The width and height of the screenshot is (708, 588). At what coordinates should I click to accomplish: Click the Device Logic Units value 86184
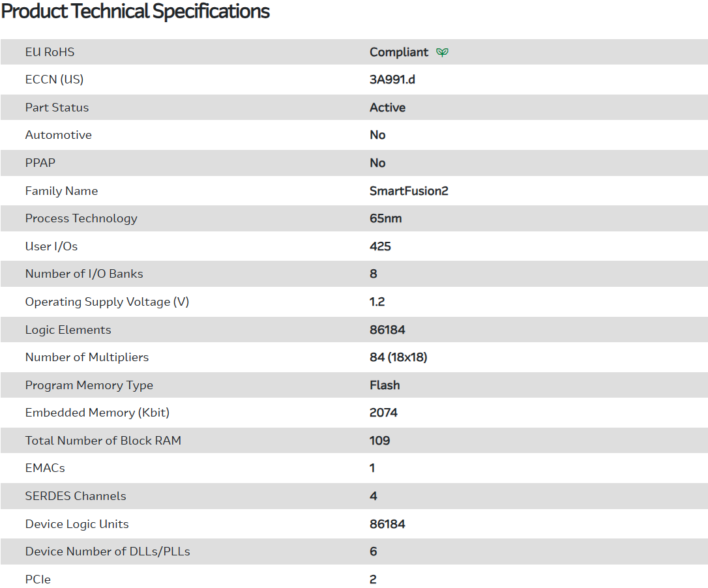point(387,524)
